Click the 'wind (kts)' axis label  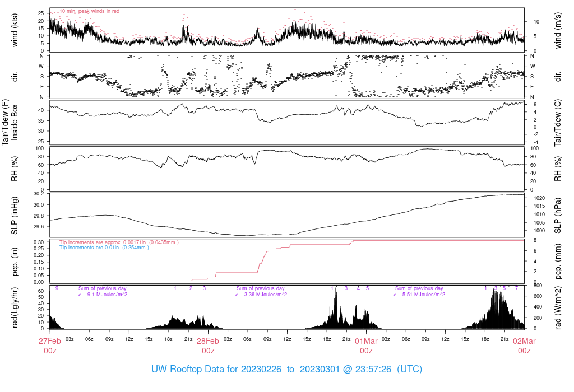[15, 30]
